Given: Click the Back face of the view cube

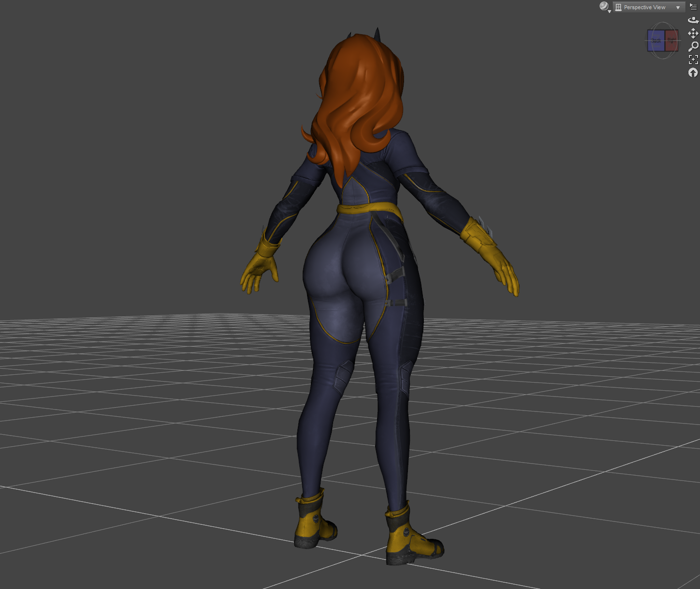Looking at the screenshot, I should (x=656, y=41).
